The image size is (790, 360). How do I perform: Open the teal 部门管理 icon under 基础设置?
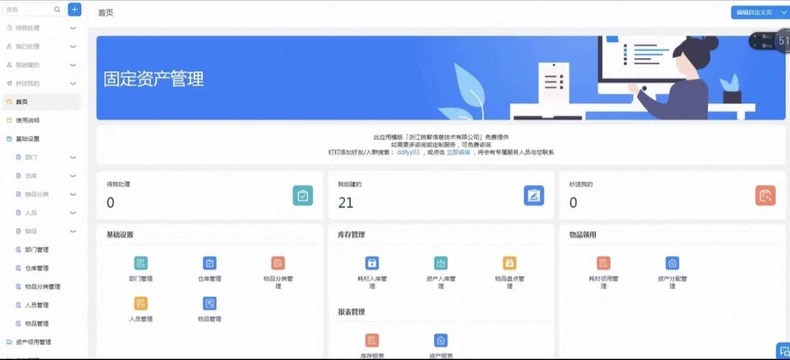141,263
